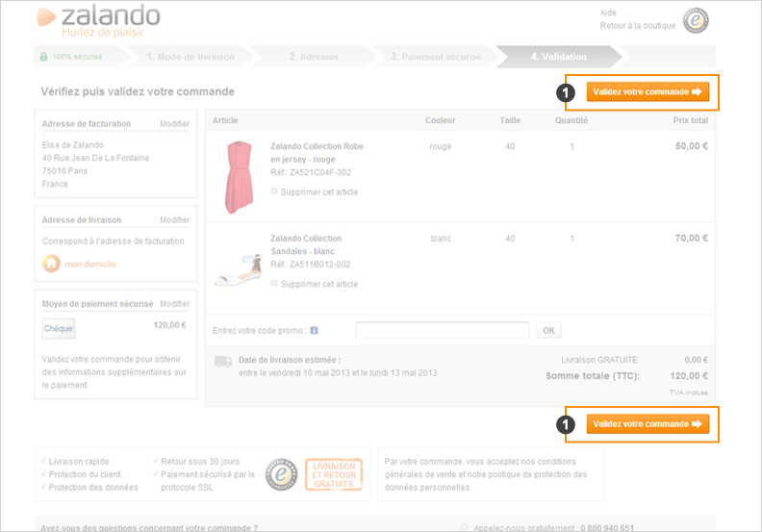This screenshot has width=762, height=532.
Task: Focus the promo code input field
Action: (443, 330)
